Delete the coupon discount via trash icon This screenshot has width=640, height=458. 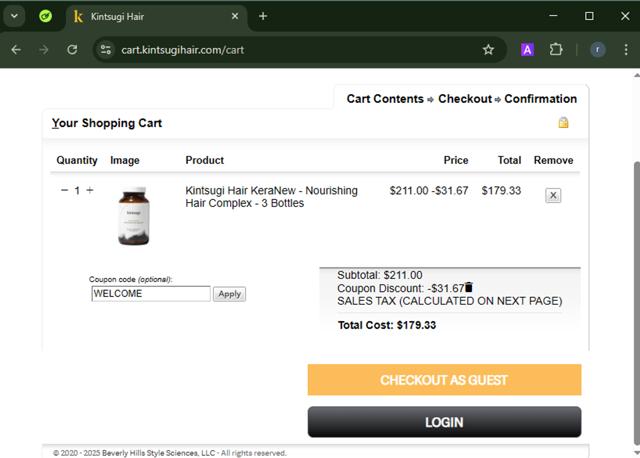pyautogui.click(x=469, y=287)
